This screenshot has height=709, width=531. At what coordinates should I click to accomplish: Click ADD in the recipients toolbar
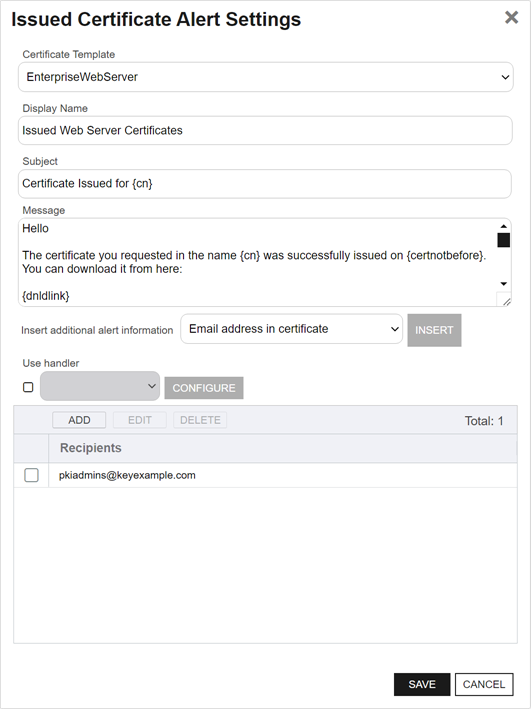pyautogui.click(x=79, y=420)
